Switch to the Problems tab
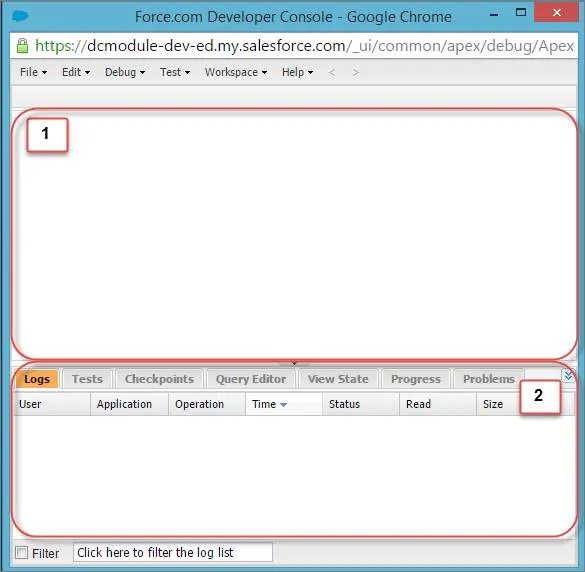Viewport: 585px width, 572px height. (489, 379)
